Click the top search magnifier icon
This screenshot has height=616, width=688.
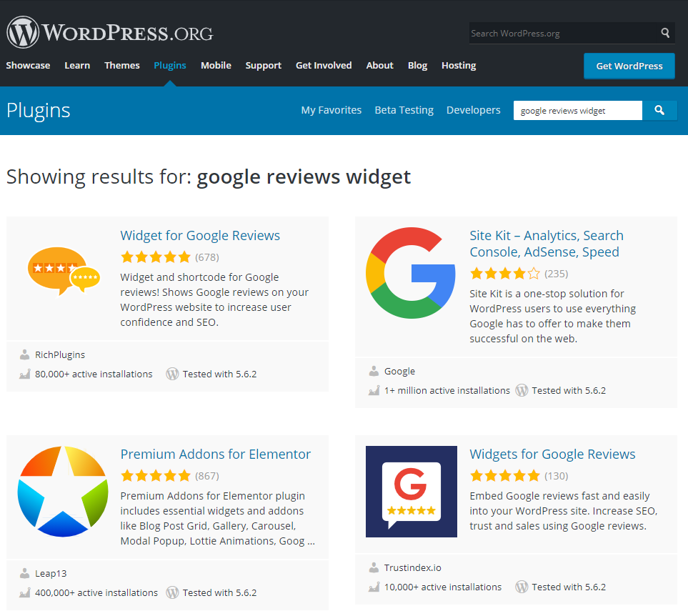click(665, 33)
